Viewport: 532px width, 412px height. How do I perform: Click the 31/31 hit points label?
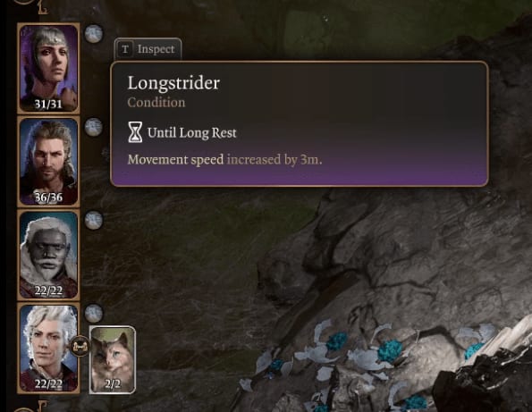point(48,104)
